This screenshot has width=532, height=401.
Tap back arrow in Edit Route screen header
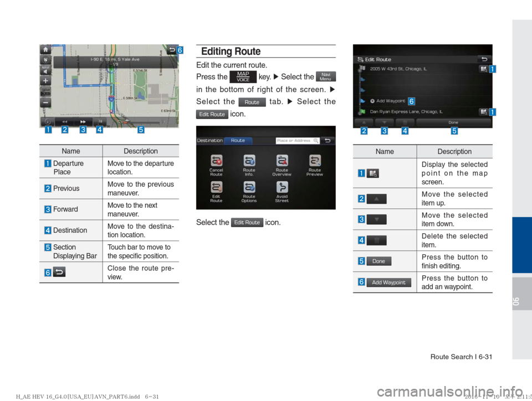pos(484,59)
